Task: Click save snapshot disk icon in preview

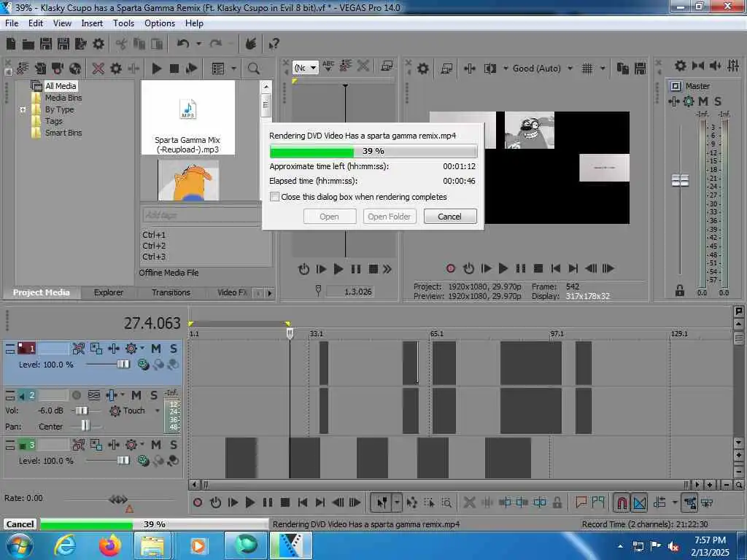Action: (x=640, y=69)
